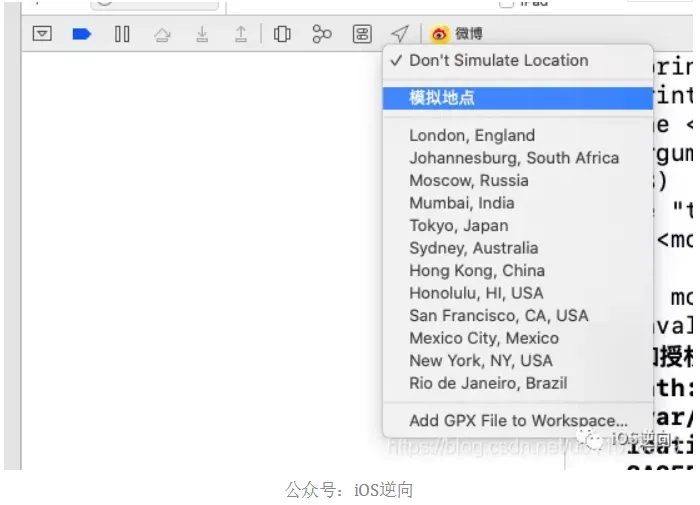Pause program execution

[x=122, y=34]
